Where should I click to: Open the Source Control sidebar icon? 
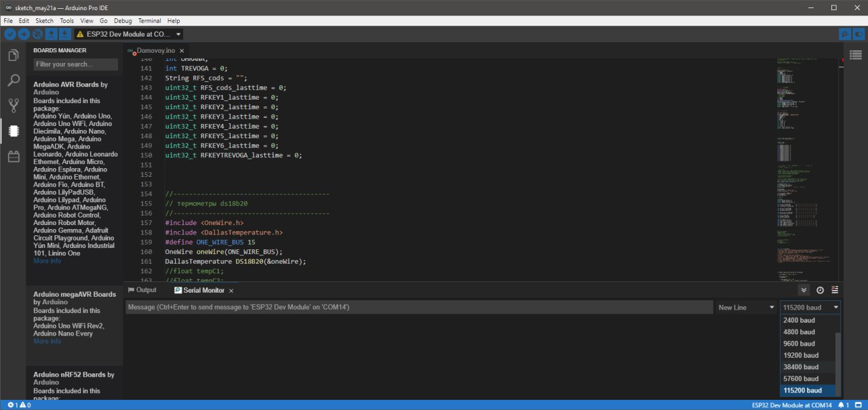pyautogui.click(x=14, y=106)
